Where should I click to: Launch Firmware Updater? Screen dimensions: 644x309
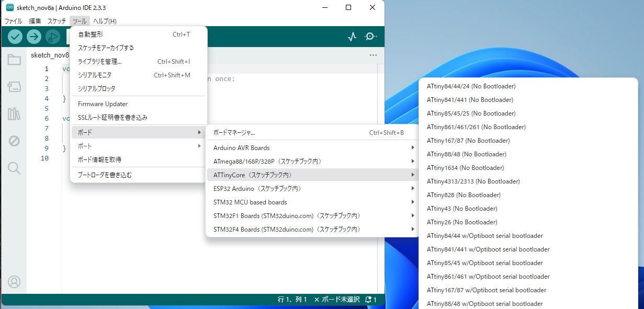[139, 104]
